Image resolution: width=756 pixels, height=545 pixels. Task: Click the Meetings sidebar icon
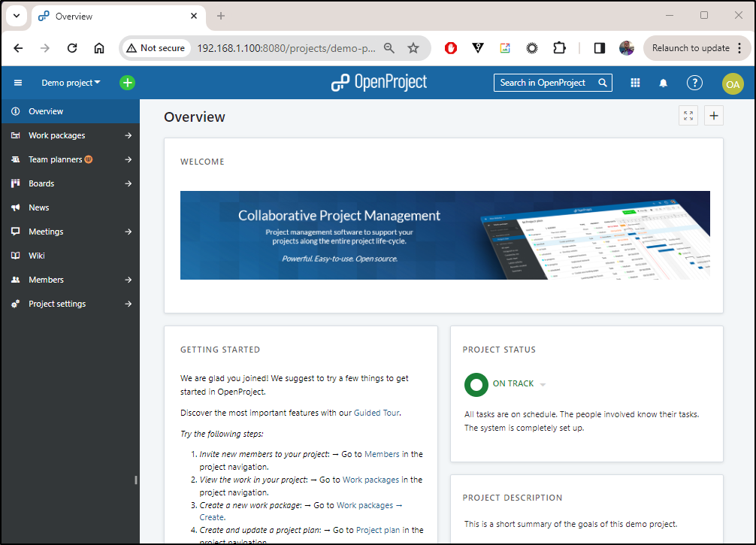[x=16, y=232]
